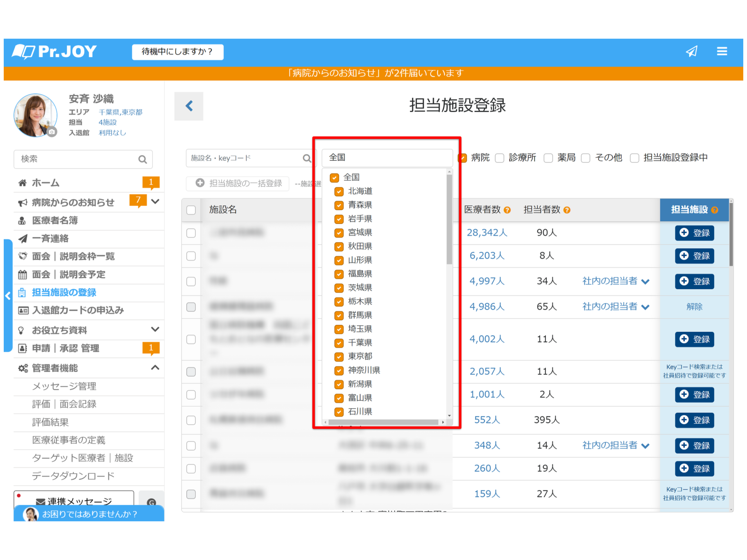Image resolution: width=747 pixels, height=560 pixels.
Task: Click the magnifier icon in facility search
Action: pos(306,158)
